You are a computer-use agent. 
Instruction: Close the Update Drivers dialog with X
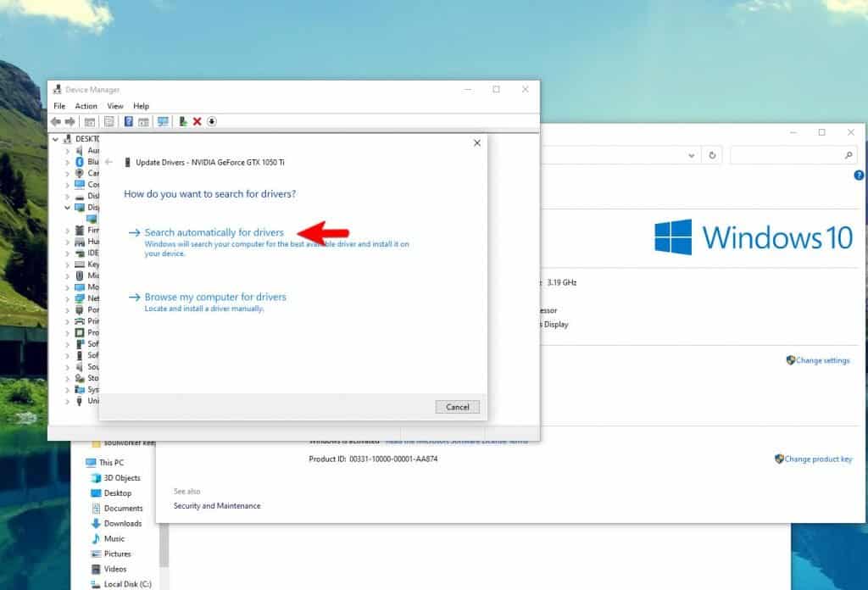477,142
